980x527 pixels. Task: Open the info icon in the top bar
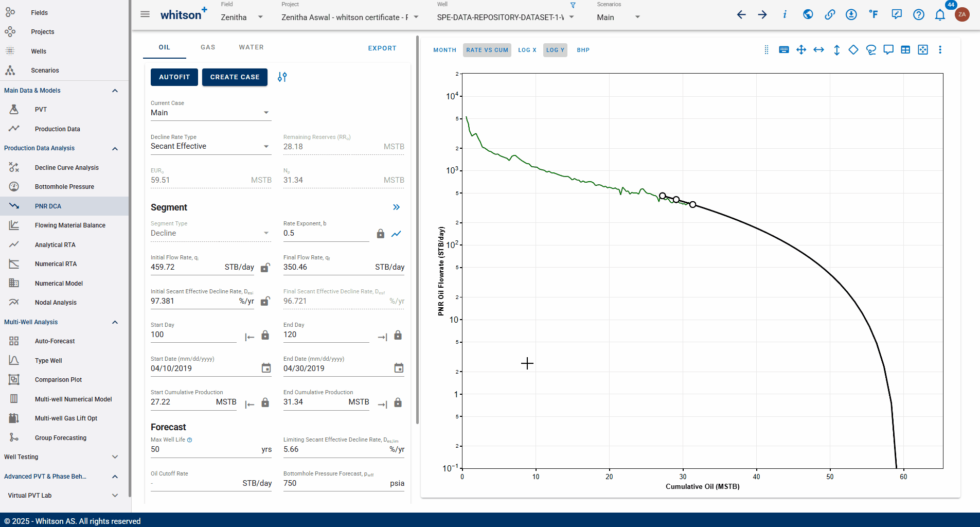tap(785, 14)
